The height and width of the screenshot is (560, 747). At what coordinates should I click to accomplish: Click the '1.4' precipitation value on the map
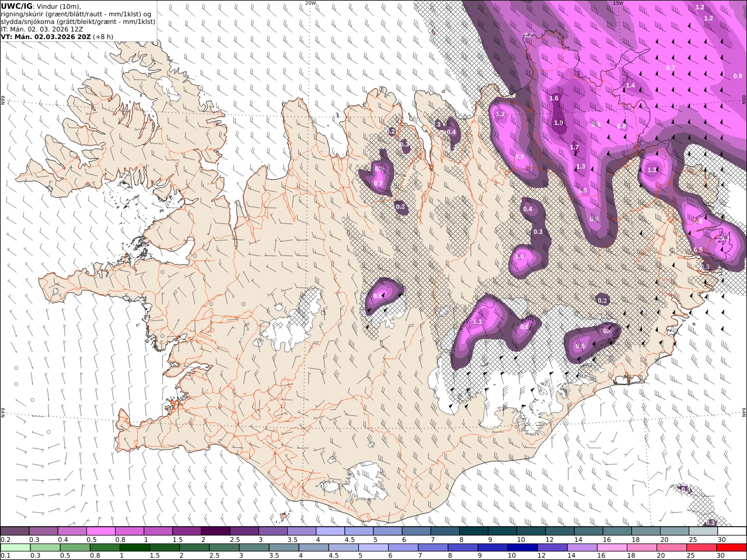[630, 85]
